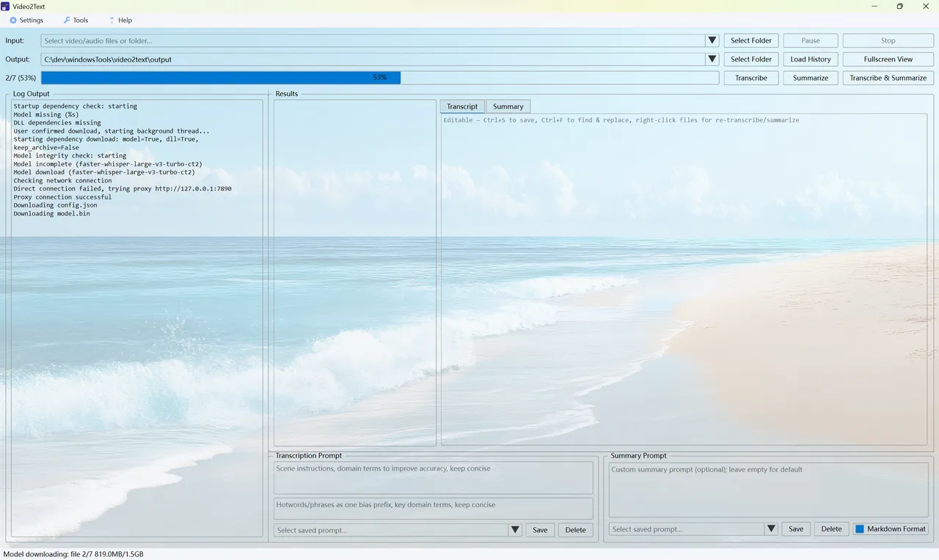Screen dimensions: 939x560
Task: Open Fullscreen View
Action: point(888,59)
